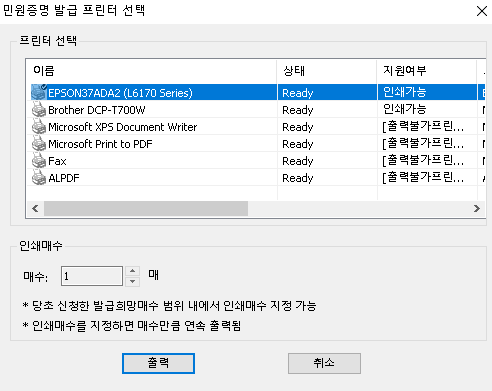Click the 취소 cancel button
This screenshot has width=492, height=391.
[324, 363]
